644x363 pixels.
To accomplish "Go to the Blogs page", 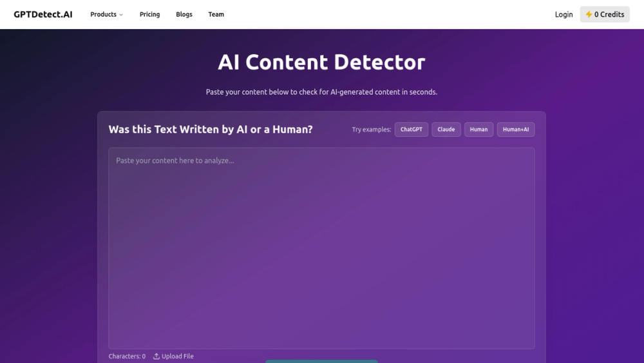I will tap(184, 14).
